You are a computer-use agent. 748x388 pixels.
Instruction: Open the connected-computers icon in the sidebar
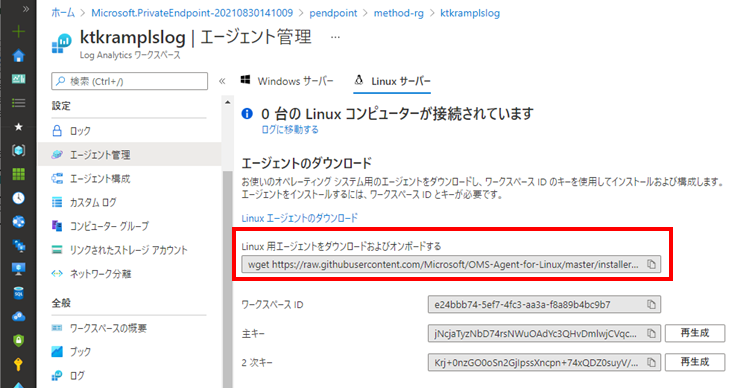[19, 246]
